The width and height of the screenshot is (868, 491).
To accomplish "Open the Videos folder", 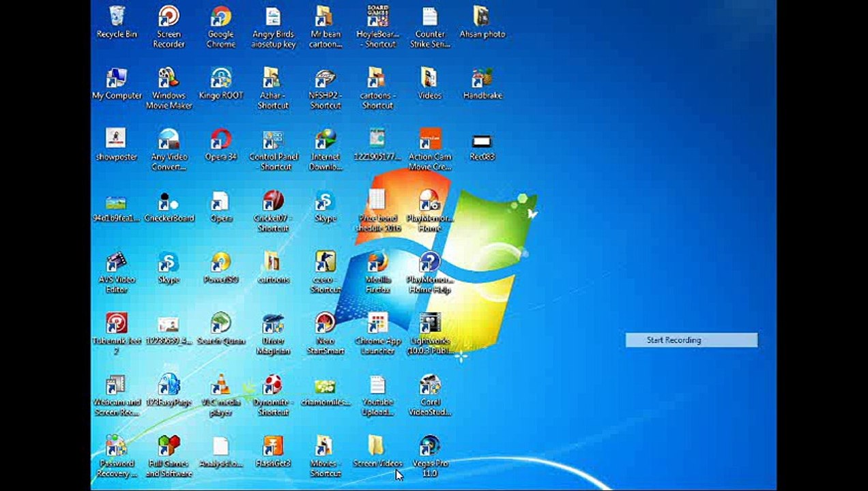I will coord(430,84).
